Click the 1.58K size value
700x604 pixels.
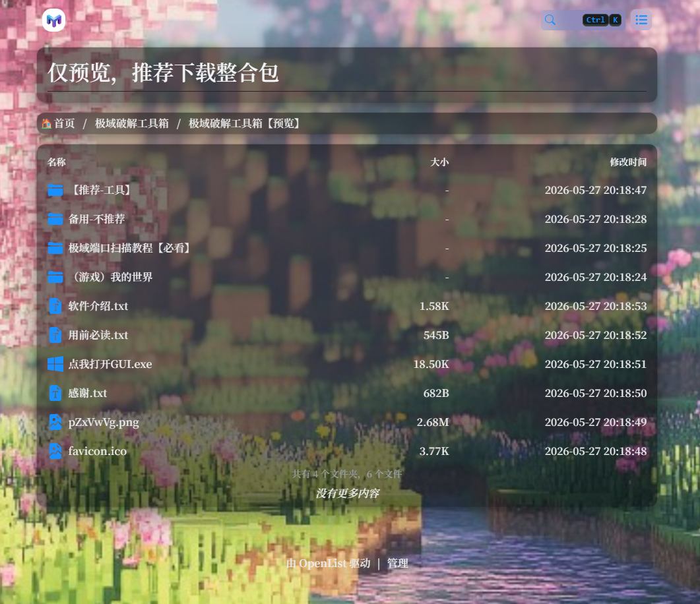(x=434, y=306)
